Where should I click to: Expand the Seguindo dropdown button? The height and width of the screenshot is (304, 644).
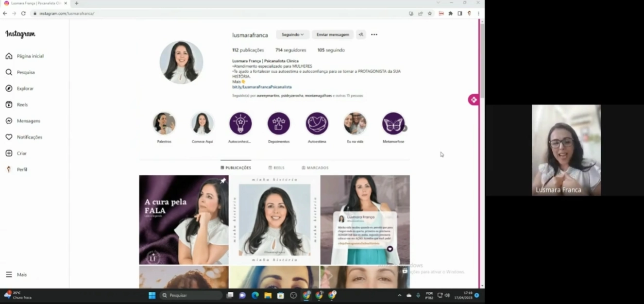(x=293, y=34)
